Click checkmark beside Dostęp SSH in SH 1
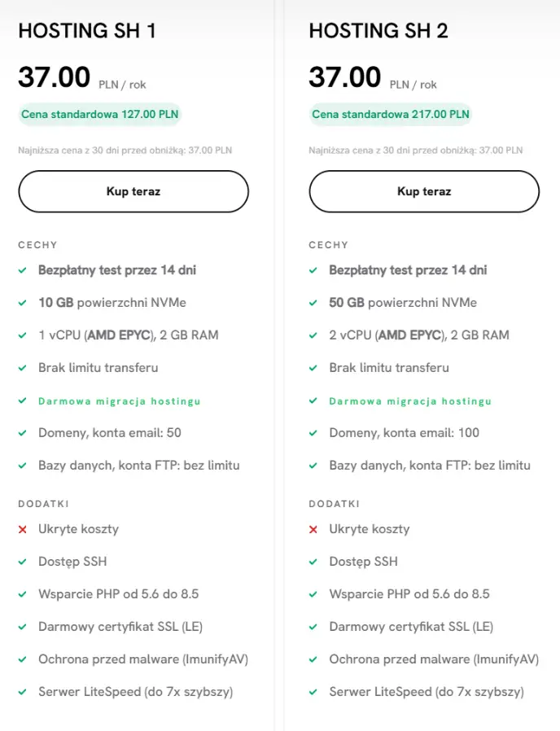Image resolution: width=560 pixels, height=731 pixels. point(22,562)
